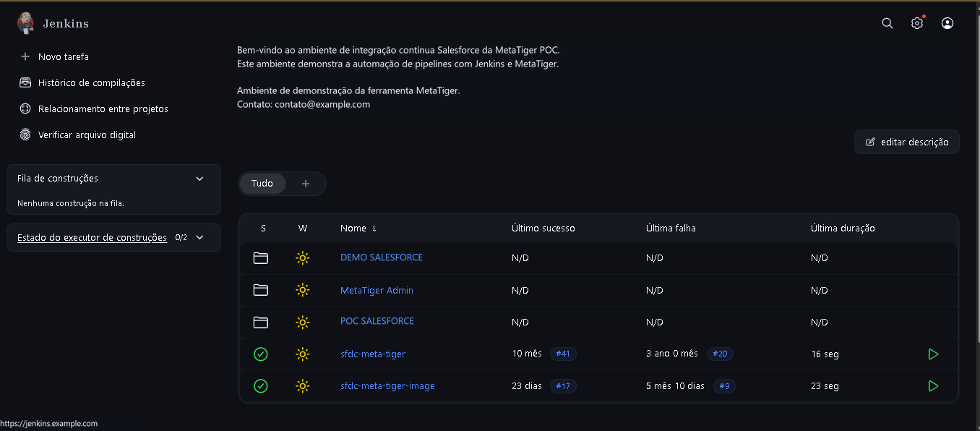980x431 pixels.
Task: Click the '5 mês 10 dias' last failure text
Action: pyautogui.click(x=675, y=386)
